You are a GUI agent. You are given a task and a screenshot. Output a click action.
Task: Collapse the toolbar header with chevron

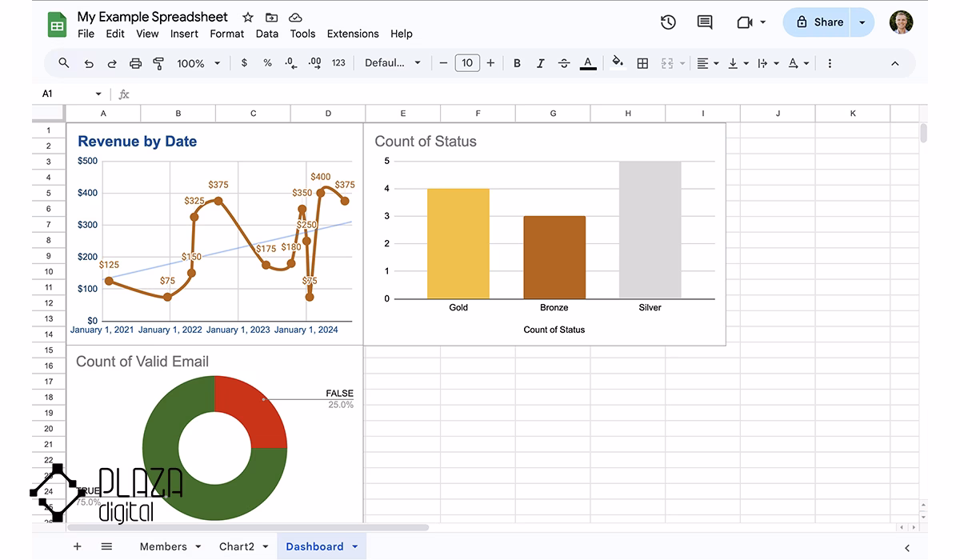[895, 63]
